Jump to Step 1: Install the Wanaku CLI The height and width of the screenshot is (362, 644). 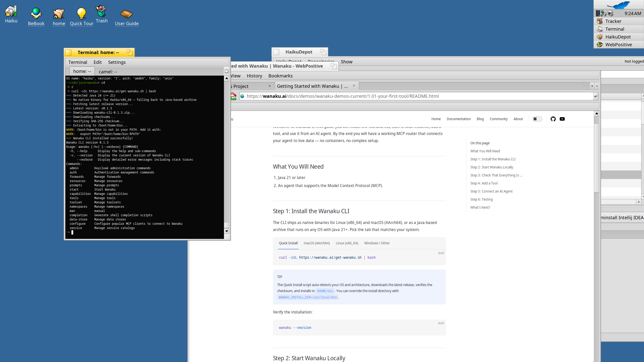493,159
